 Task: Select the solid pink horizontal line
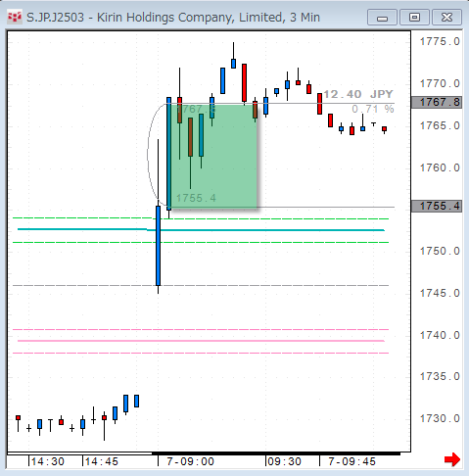point(201,341)
